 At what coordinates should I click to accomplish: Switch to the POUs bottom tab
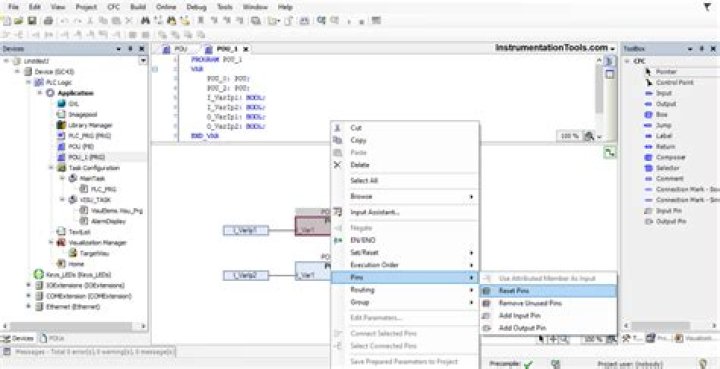pos(52,338)
